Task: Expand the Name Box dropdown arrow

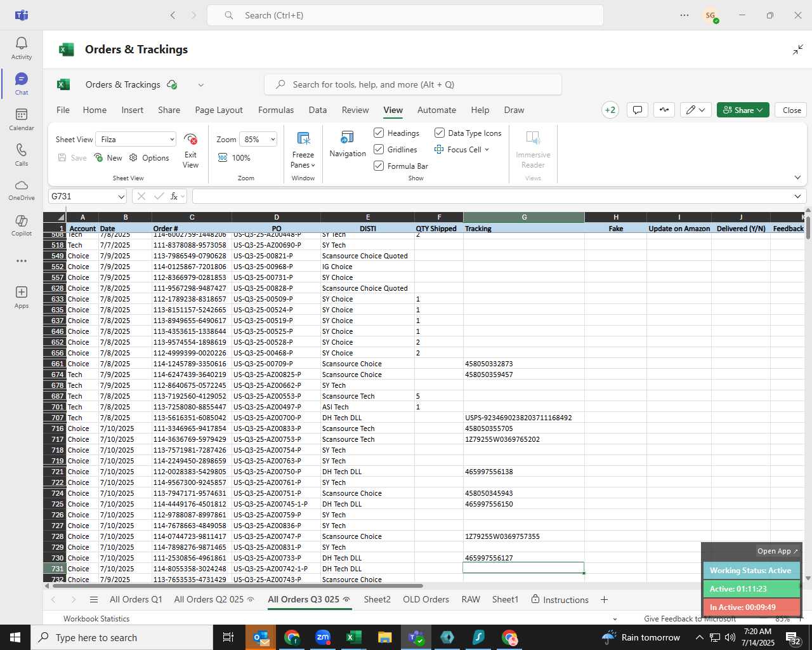Action: (121, 197)
